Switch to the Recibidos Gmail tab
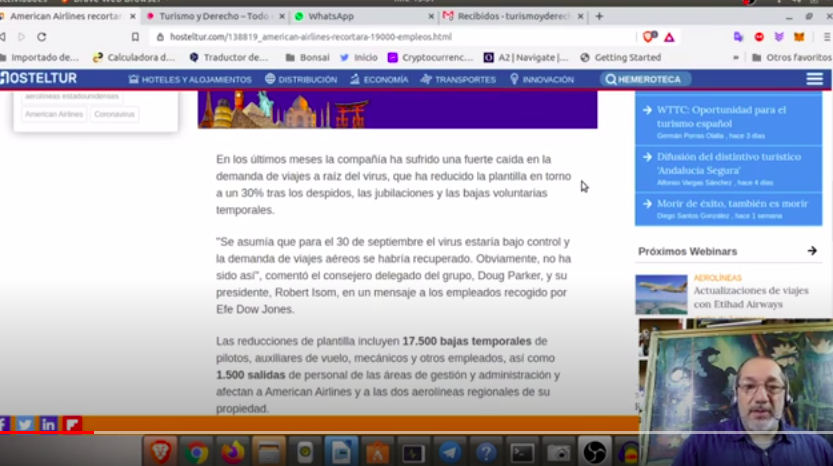Image resolution: width=833 pixels, height=466 pixels. point(513,16)
